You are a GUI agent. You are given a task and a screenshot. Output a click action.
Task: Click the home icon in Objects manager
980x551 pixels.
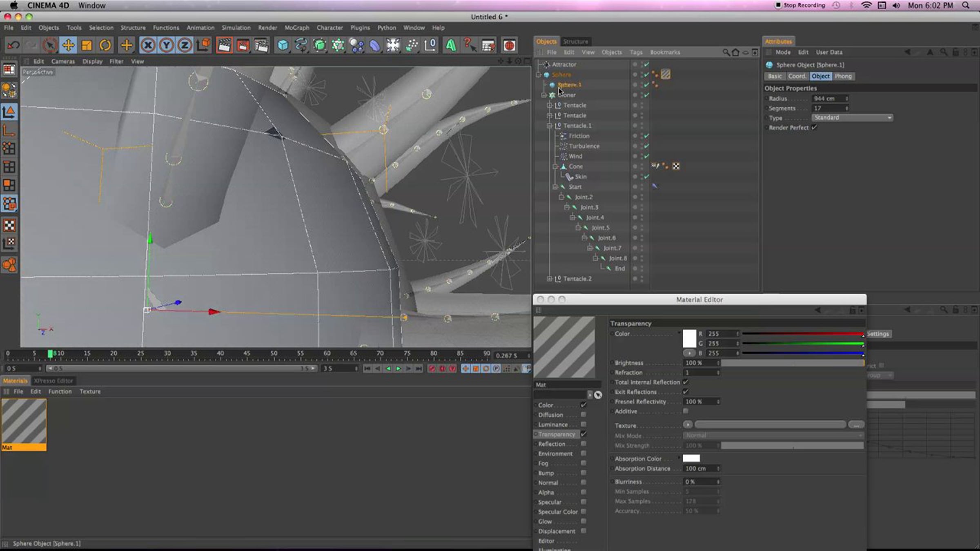[x=735, y=52]
